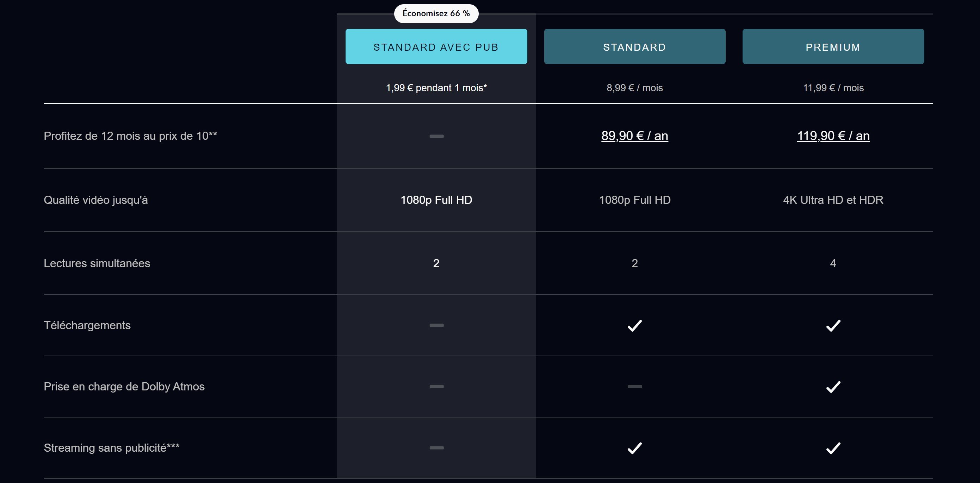Open the 89,90 € / an annual offer
980x483 pixels.
click(x=634, y=136)
